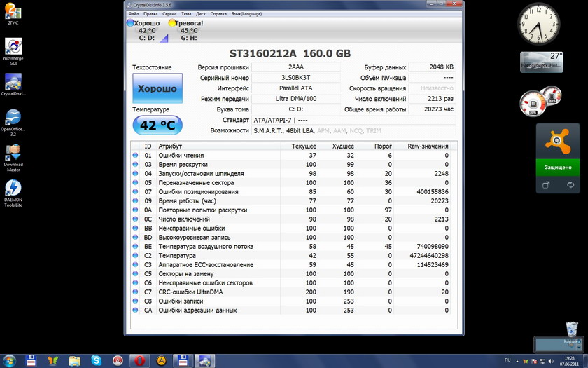Viewport: 588px width, 368px height.
Task: Show hidden tray icons arrow
Action: pyautogui.click(x=517, y=361)
